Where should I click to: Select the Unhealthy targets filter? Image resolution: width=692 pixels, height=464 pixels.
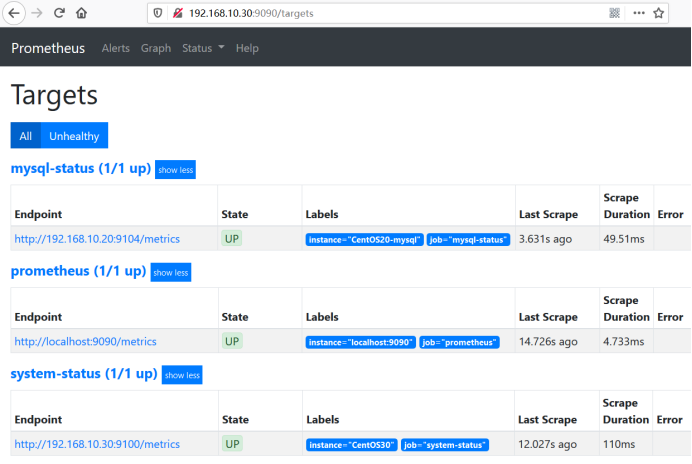pyautogui.click(x=74, y=136)
